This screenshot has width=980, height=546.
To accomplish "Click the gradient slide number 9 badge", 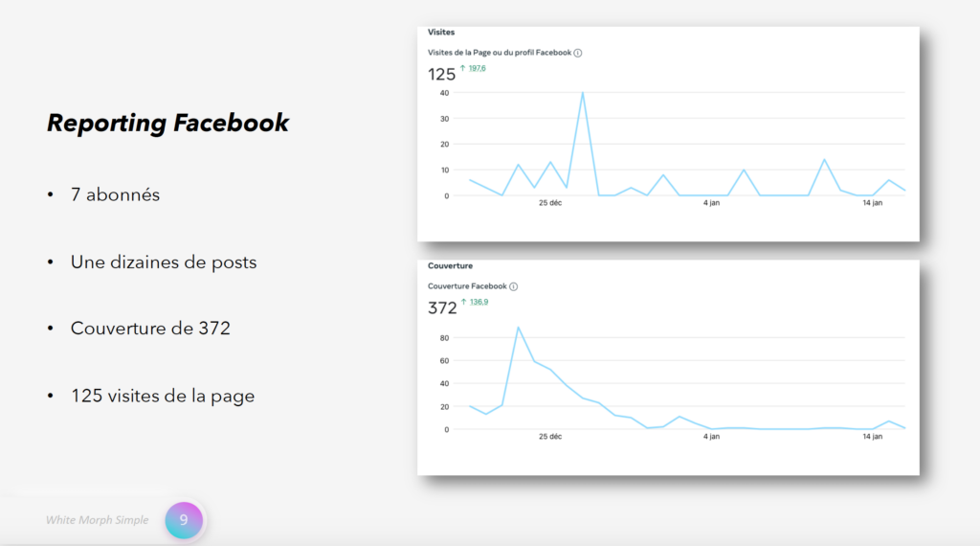I will coord(184,520).
